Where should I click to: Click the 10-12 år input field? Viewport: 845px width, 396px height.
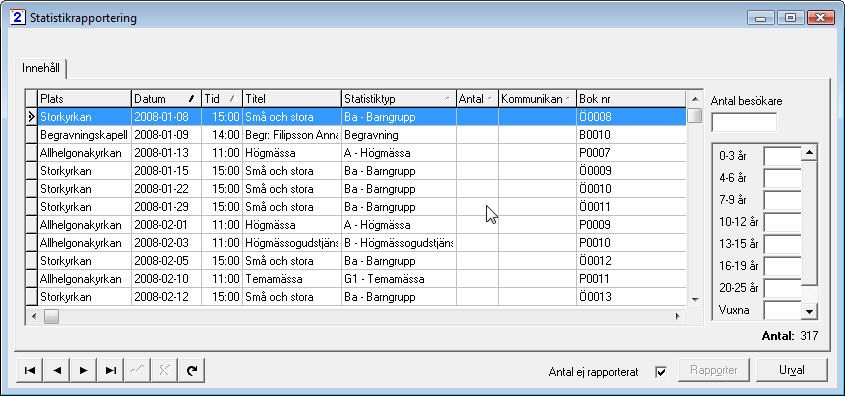coord(782,222)
